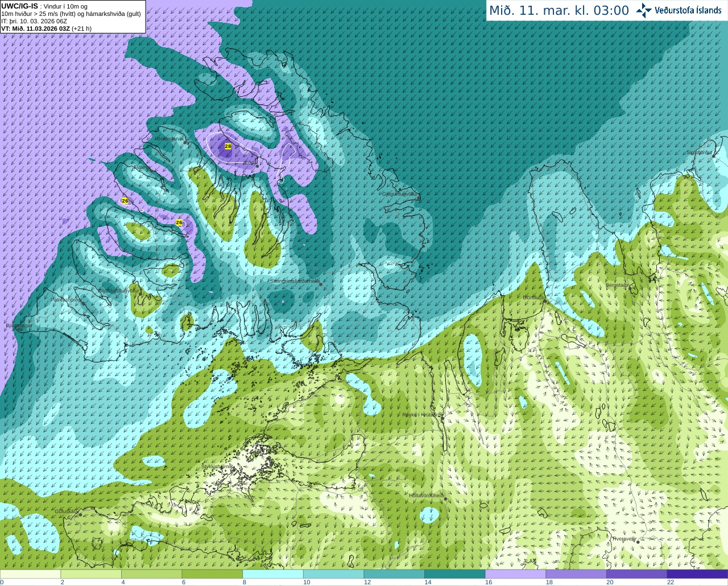Click the 'UWC/IG-IS' model title
728x586 pixels.
click(20, 6)
